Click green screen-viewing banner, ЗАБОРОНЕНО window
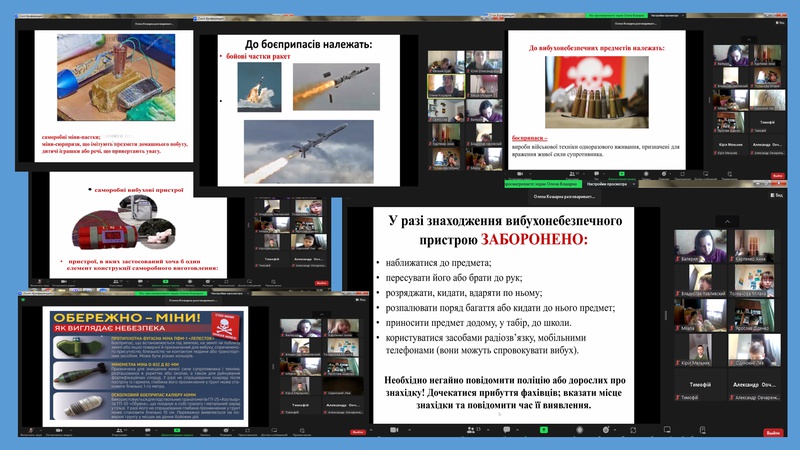The width and height of the screenshot is (800, 450). (543, 184)
